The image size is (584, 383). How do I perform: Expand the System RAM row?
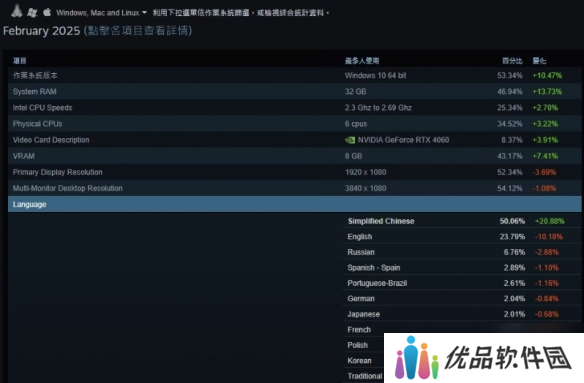(295, 91)
